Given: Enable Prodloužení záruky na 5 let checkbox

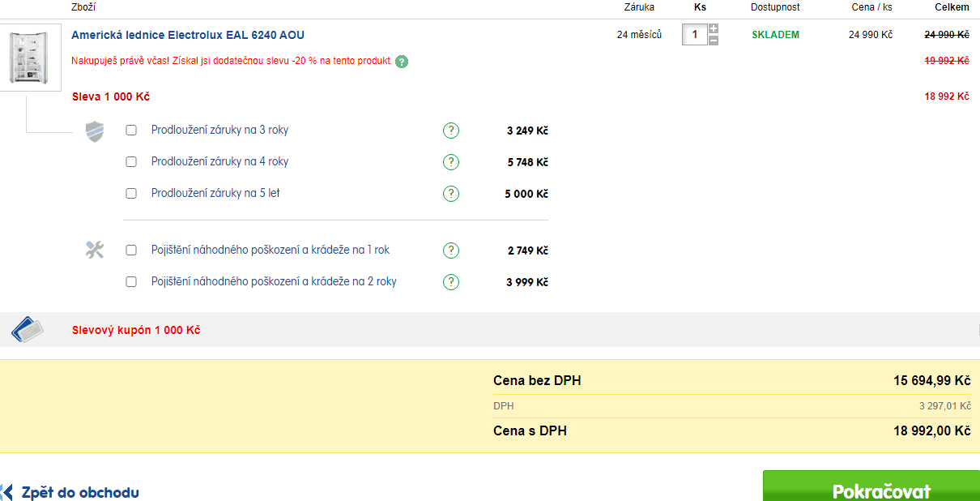Looking at the screenshot, I should tap(131, 194).
